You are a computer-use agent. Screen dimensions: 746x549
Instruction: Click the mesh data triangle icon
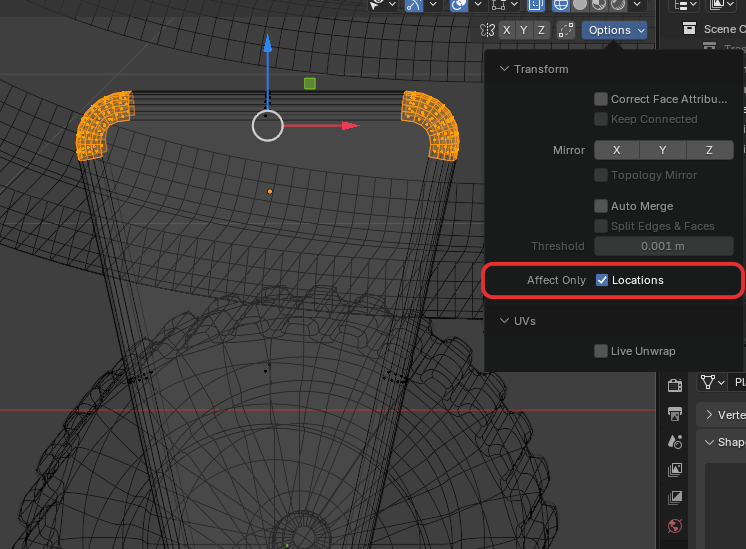(707, 382)
